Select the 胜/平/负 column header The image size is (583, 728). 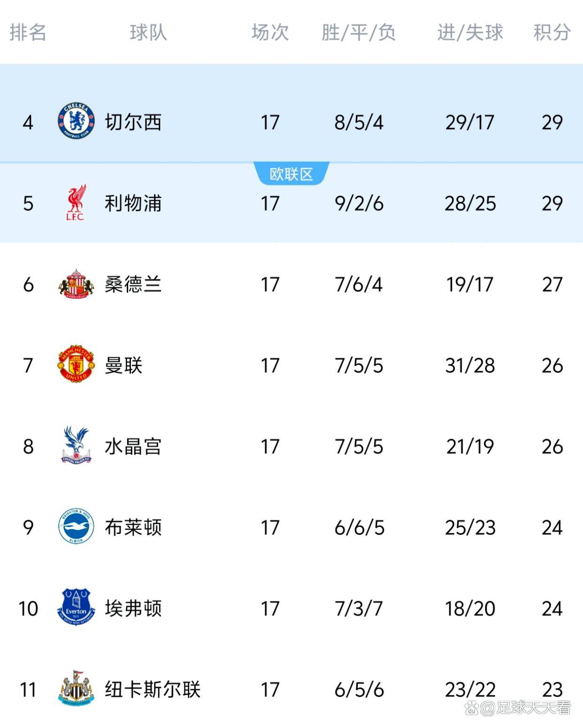click(359, 32)
